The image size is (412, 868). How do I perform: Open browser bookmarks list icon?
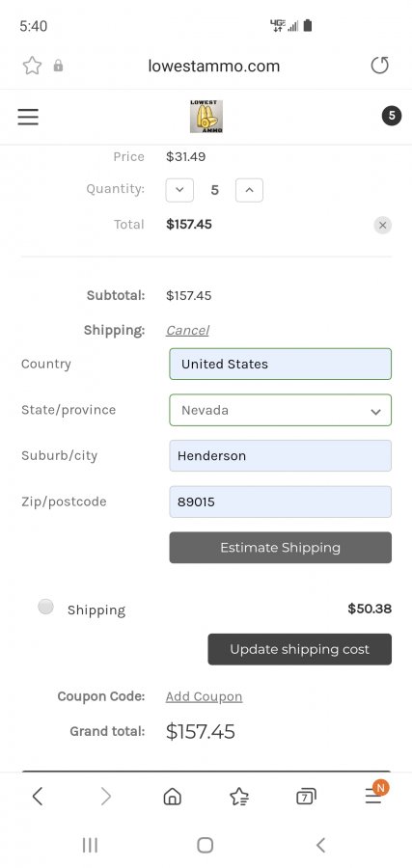[x=239, y=797]
